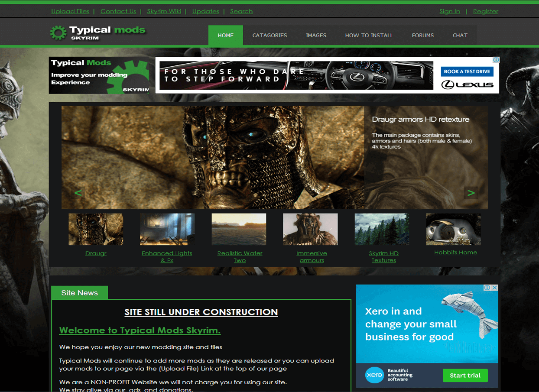This screenshot has height=392, width=539.
Task: Select Hobbits Home thumbnail image
Action: [453, 229]
